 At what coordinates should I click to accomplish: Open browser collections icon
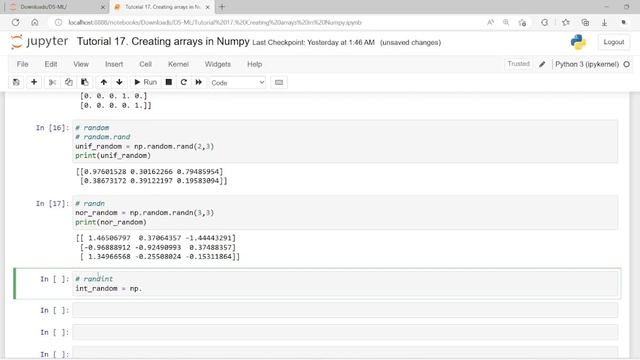[585, 22]
